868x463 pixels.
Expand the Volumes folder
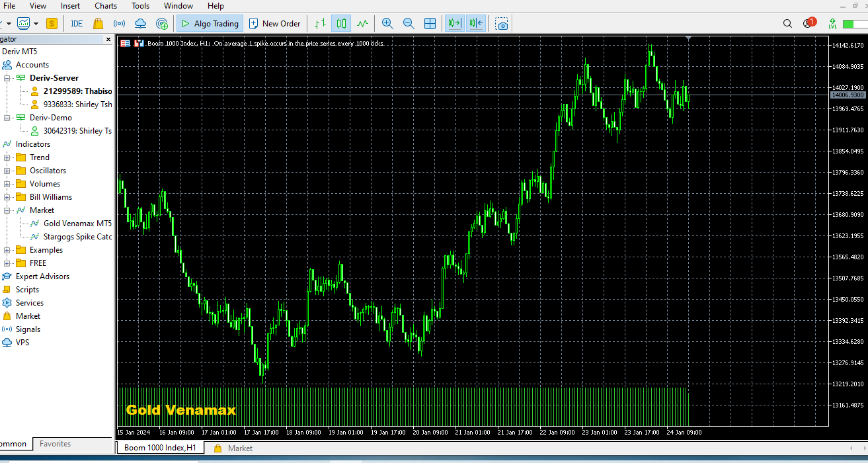pyautogui.click(x=7, y=184)
